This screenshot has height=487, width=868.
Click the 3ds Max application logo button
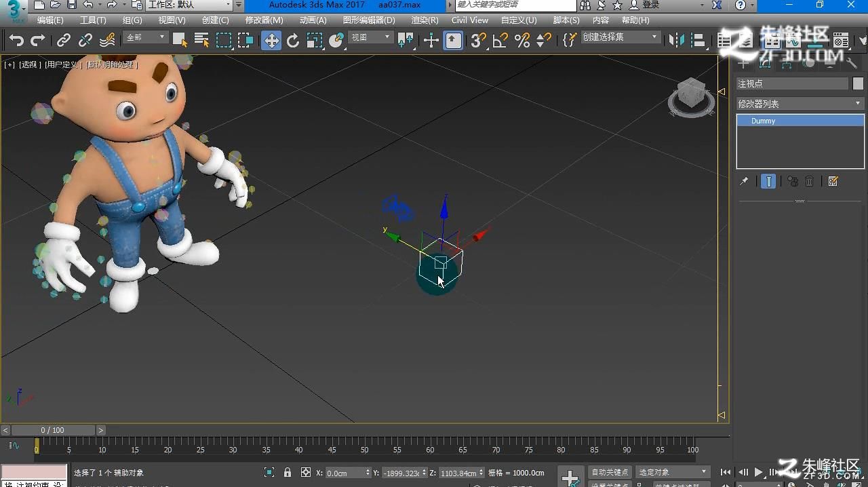[x=14, y=12]
